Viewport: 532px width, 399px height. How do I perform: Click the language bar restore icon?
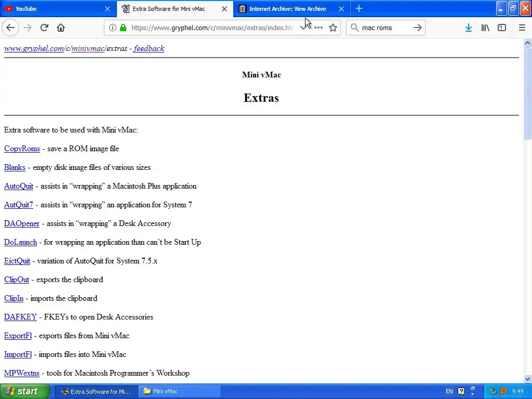click(x=473, y=389)
